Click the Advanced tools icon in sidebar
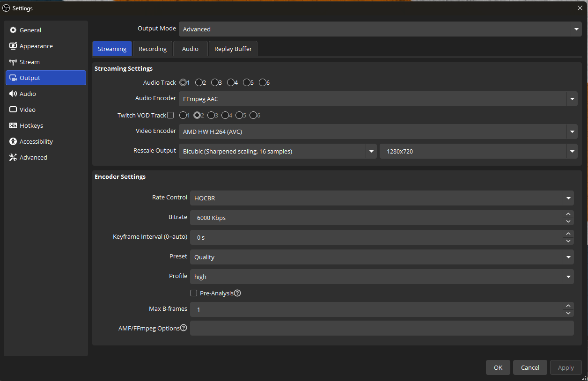This screenshot has height=381, width=588. pyautogui.click(x=13, y=157)
